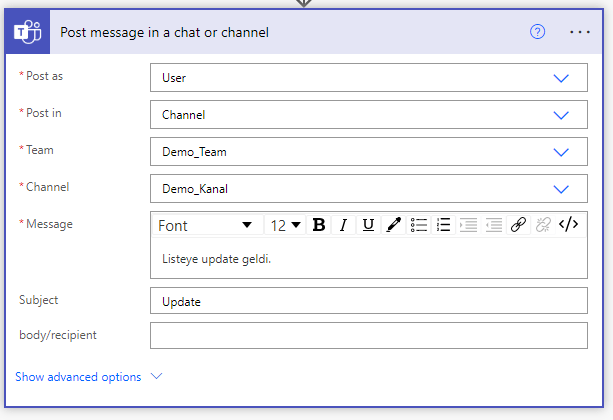Image resolution: width=613 pixels, height=420 pixels.
Task: Expand the Post in Channel dropdown
Action: click(560, 115)
